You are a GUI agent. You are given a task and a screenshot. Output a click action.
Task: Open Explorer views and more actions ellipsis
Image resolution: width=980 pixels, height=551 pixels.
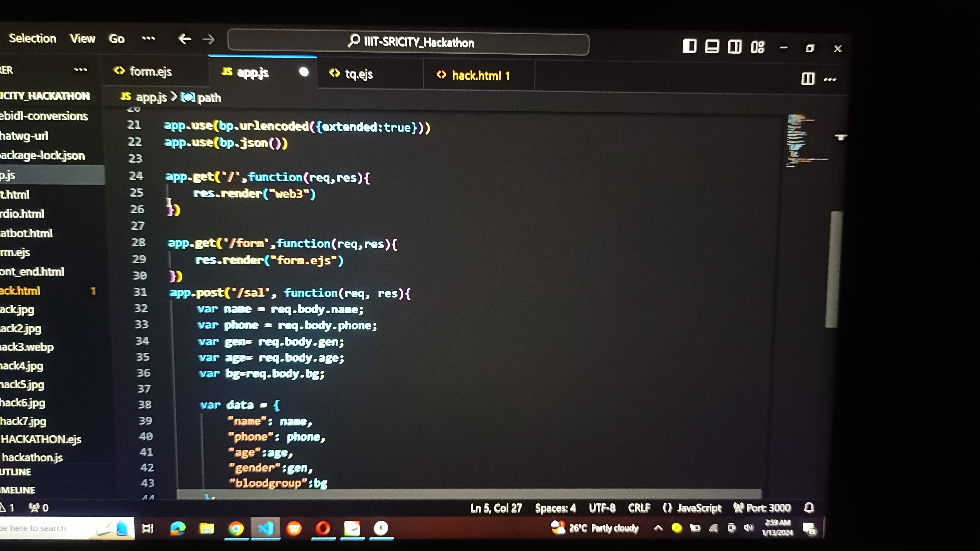point(80,70)
